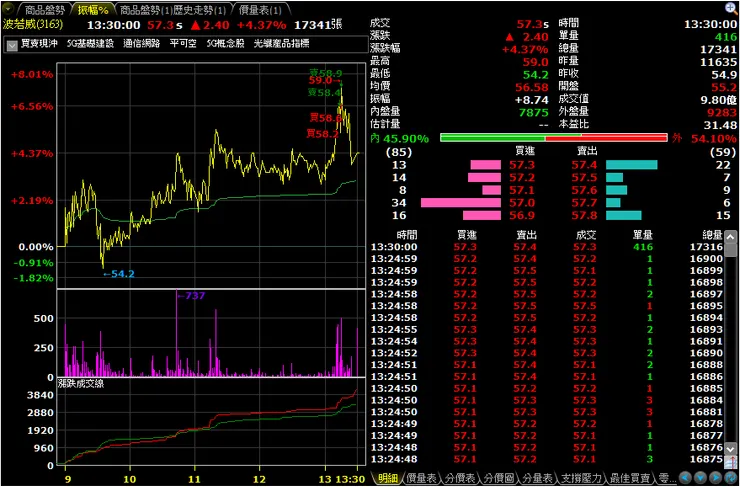Image resolution: width=740 pixels, height=487 pixels.
Task: Click the 漲跌成交線 chart label
Action: coord(81,384)
